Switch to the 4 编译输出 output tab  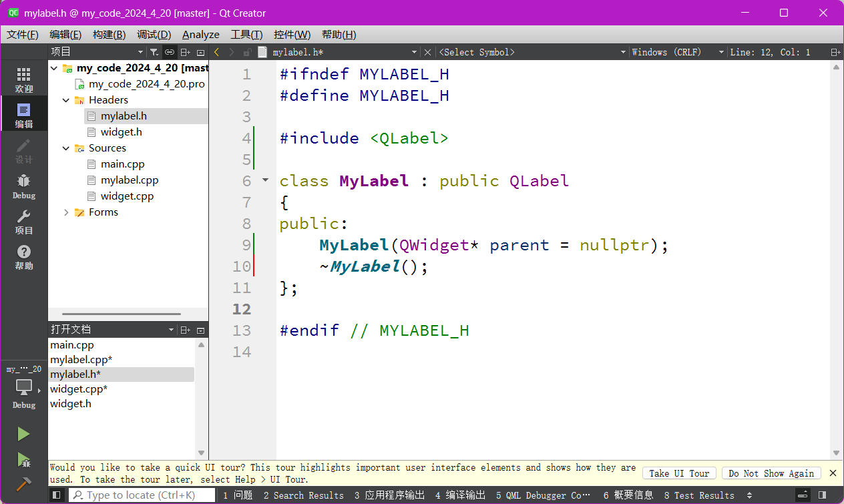(461, 495)
